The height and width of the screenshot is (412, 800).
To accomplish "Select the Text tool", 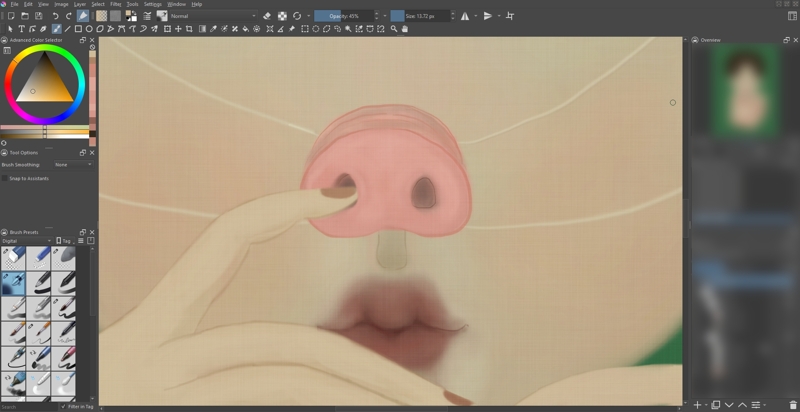I will click(21, 29).
